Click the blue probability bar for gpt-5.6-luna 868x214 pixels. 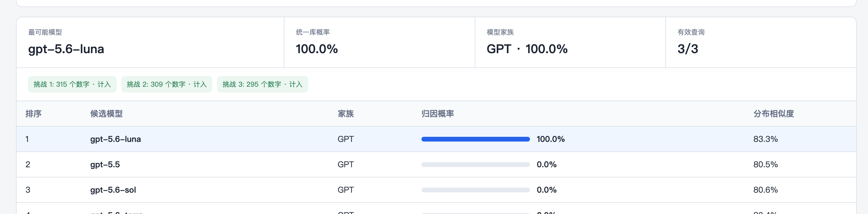[475, 139]
